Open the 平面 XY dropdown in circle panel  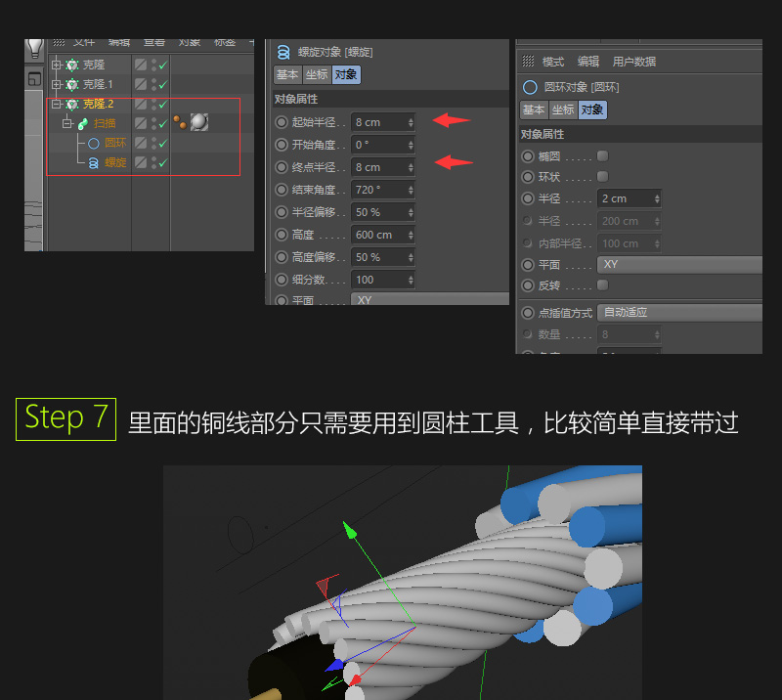679,264
